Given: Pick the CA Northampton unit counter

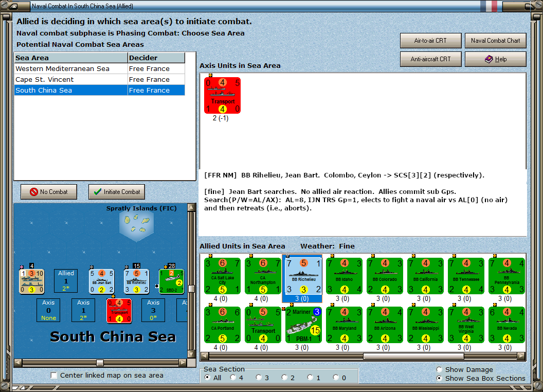Looking at the screenshot, I should (263, 276).
